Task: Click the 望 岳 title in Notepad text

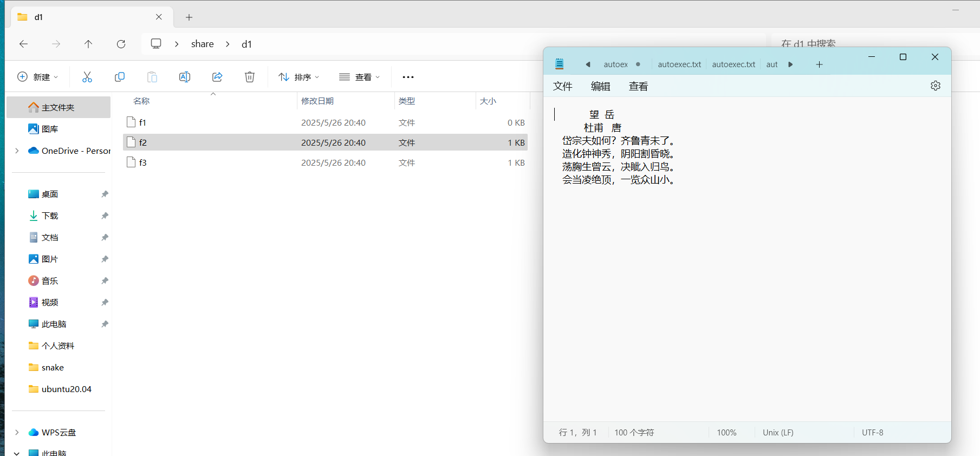Action: click(602, 114)
